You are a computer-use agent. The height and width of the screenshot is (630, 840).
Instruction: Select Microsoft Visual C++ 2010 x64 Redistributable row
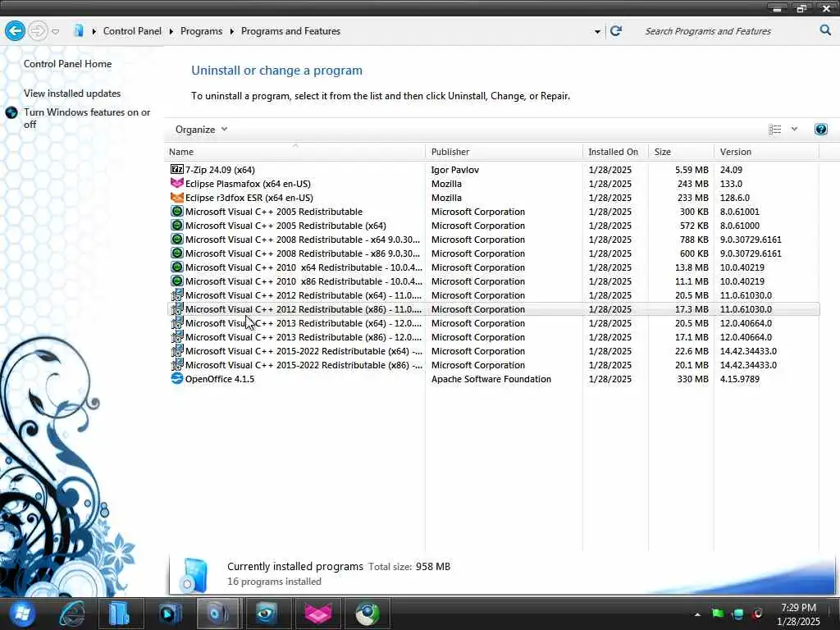[493, 267]
